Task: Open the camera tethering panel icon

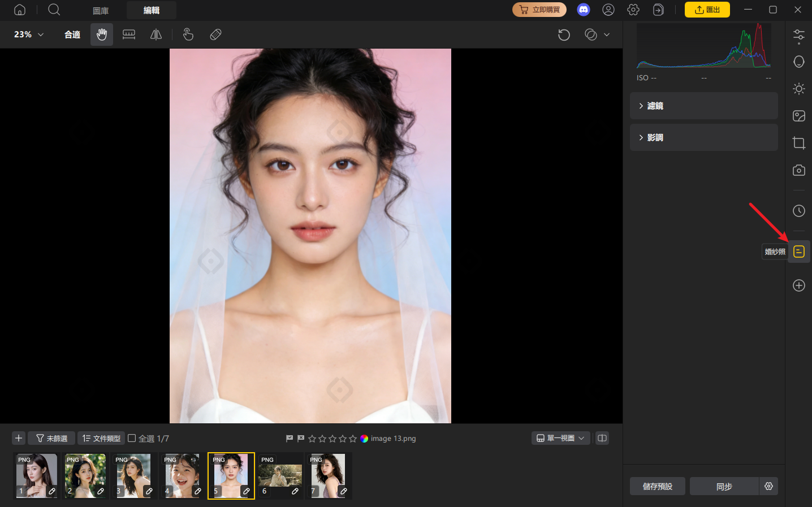Action: point(799,170)
